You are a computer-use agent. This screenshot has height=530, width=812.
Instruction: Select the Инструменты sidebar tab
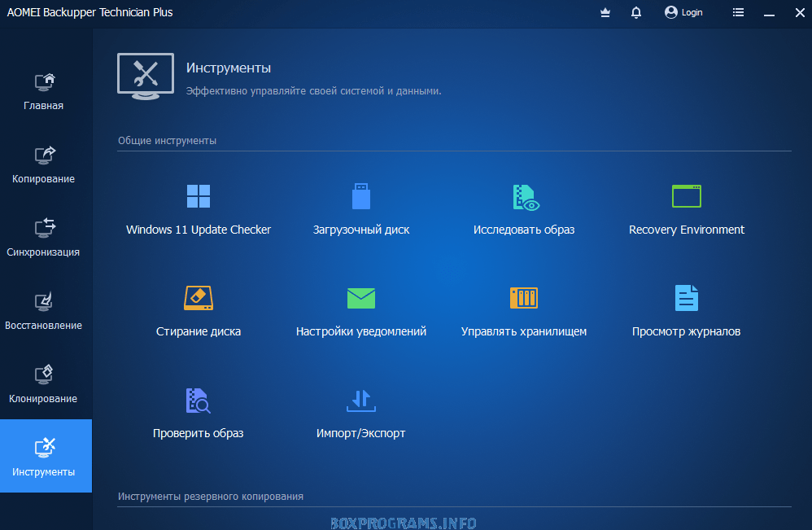coord(46,456)
